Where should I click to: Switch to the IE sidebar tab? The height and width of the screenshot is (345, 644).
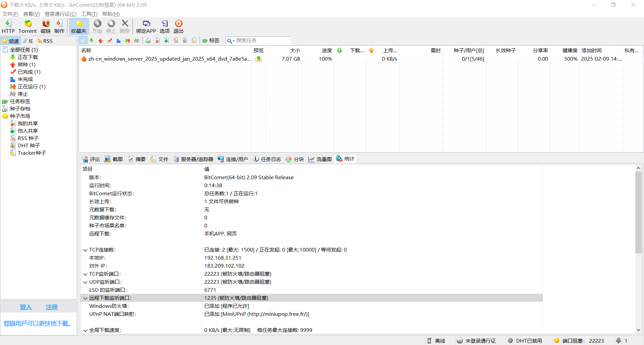coord(28,41)
